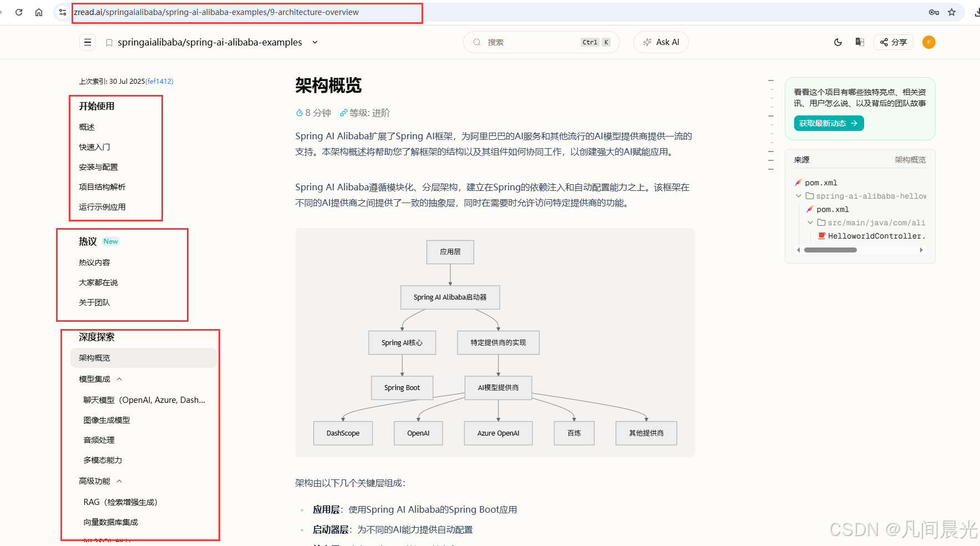Open the 关于团队 sidebar page
The width and height of the screenshot is (980, 546).
pyautogui.click(x=94, y=302)
